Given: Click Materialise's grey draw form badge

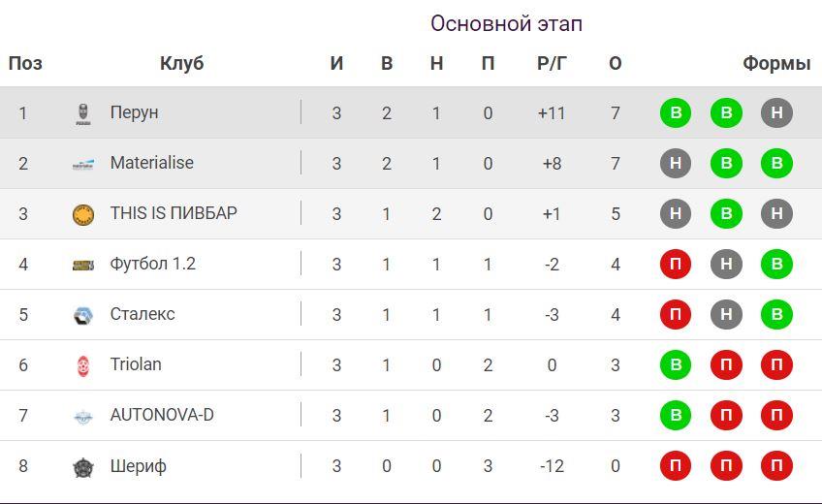Looking at the screenshot, I should click(x=676, y=163).
